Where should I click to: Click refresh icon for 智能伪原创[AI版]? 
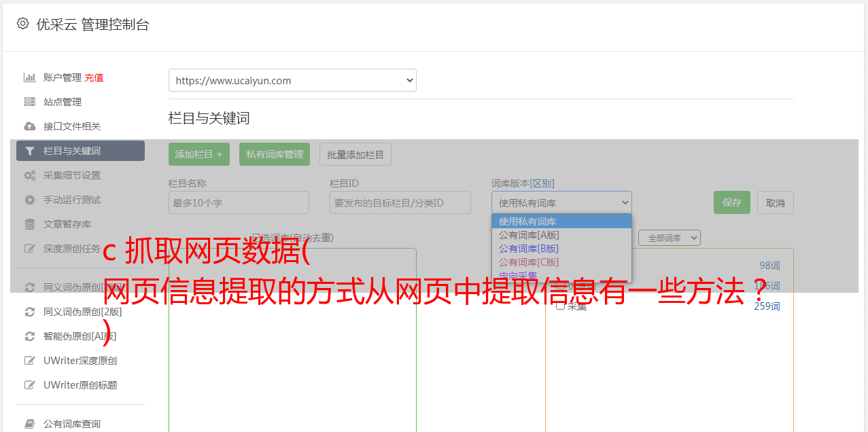[x=30, y=336]
